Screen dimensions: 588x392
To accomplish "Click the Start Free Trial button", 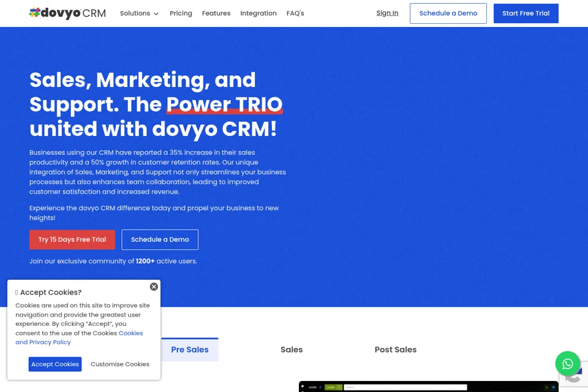I will [526, 13].
